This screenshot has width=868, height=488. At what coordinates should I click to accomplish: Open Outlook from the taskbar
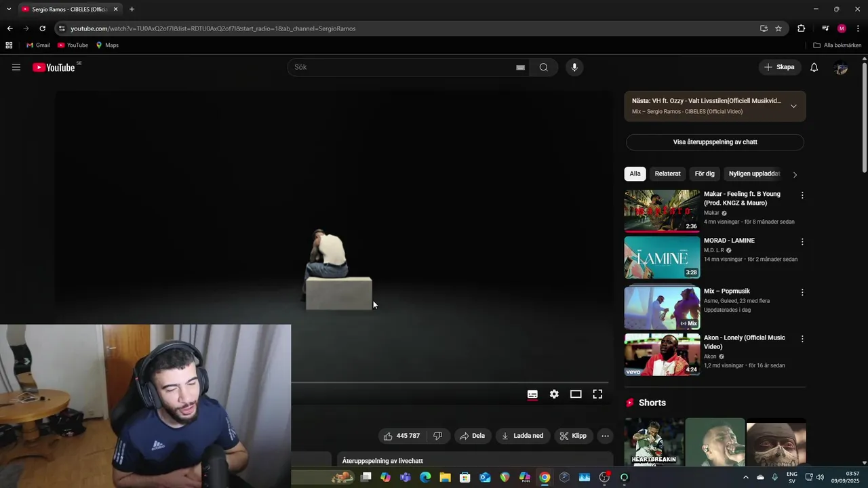coord(485,477)
